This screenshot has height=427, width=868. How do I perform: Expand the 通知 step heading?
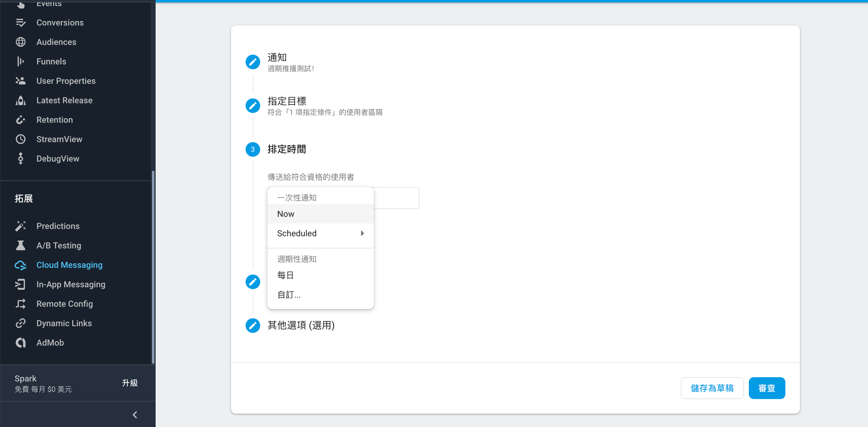(277, 58)
